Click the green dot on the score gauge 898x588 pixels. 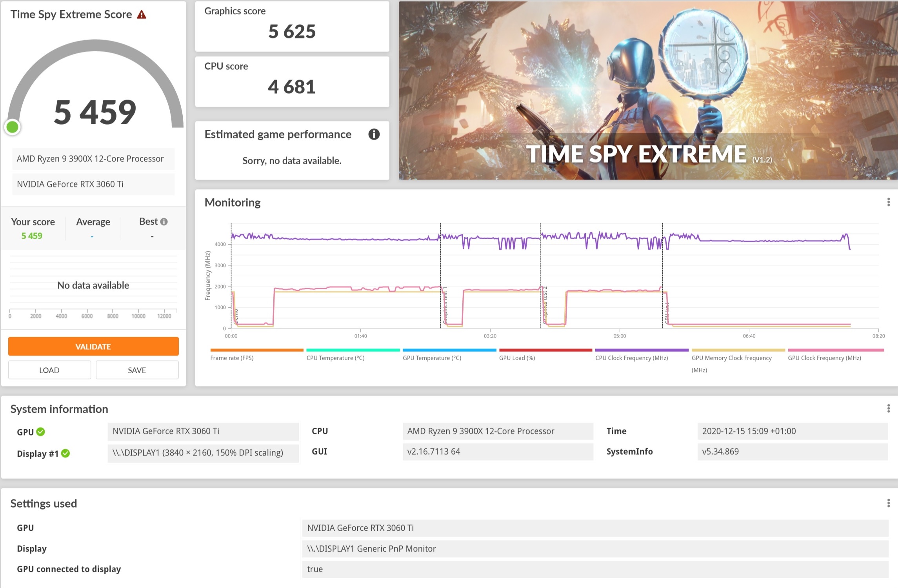click(x=13, y=127)
